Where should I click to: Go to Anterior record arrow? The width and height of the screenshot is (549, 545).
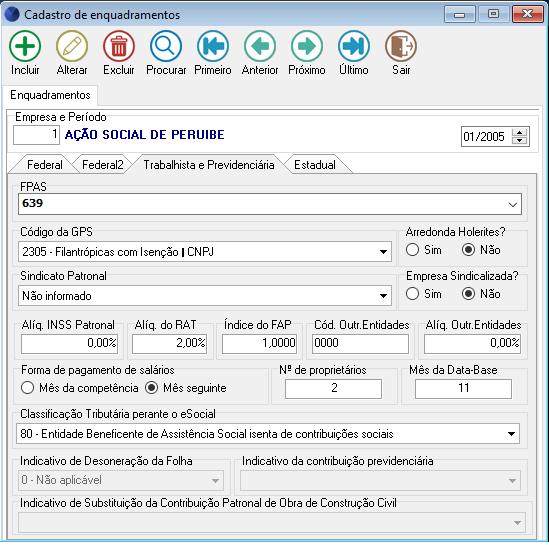pyautogui.click(x=260, y=46)
